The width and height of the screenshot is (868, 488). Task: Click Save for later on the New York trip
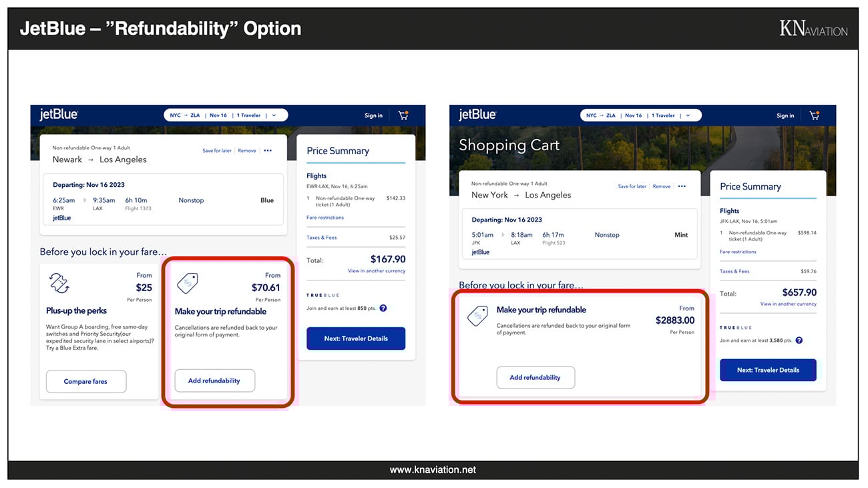[x=632, y=186]
